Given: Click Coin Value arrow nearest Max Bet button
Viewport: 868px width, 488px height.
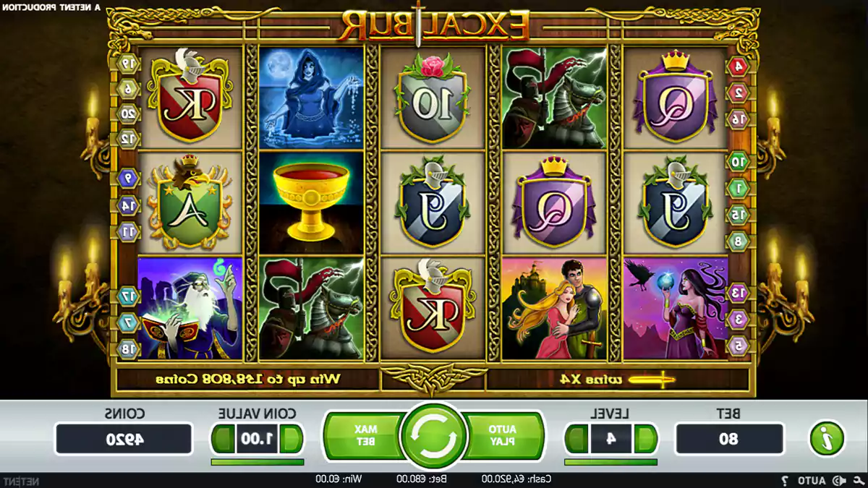Looking at the screenshot, I should (292, 439).
